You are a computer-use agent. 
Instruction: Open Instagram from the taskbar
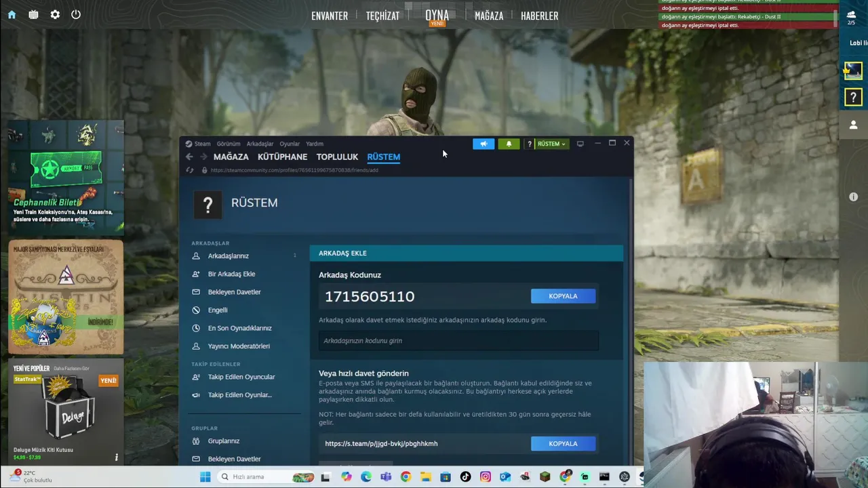coord(486,476)
